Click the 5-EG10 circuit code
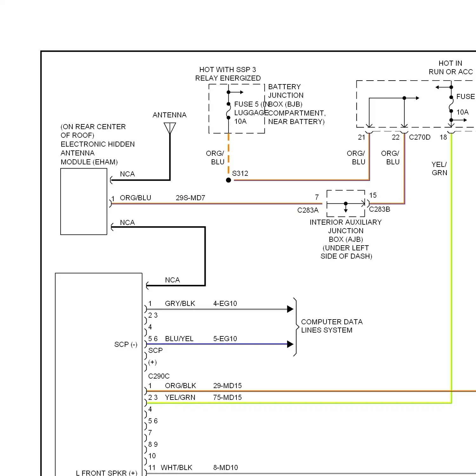Screen dimensions: 476x476 coord(225,339)
